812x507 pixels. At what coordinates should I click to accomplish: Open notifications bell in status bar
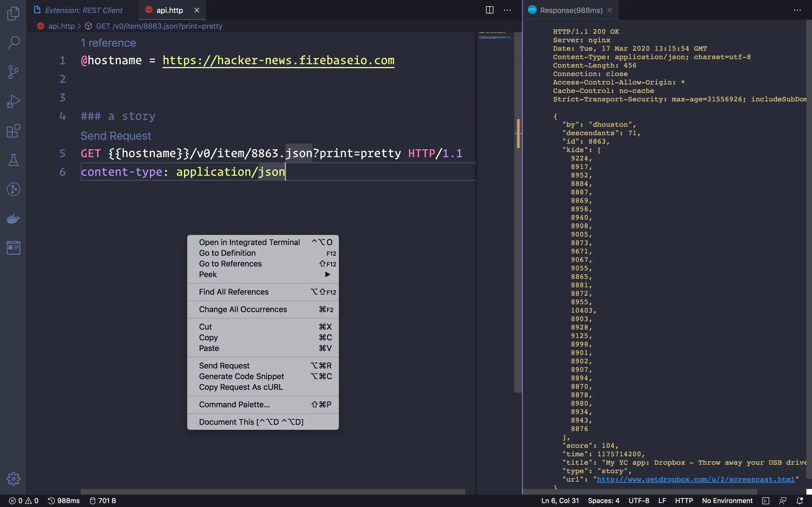pyautogui.click(x=800, y=501)
